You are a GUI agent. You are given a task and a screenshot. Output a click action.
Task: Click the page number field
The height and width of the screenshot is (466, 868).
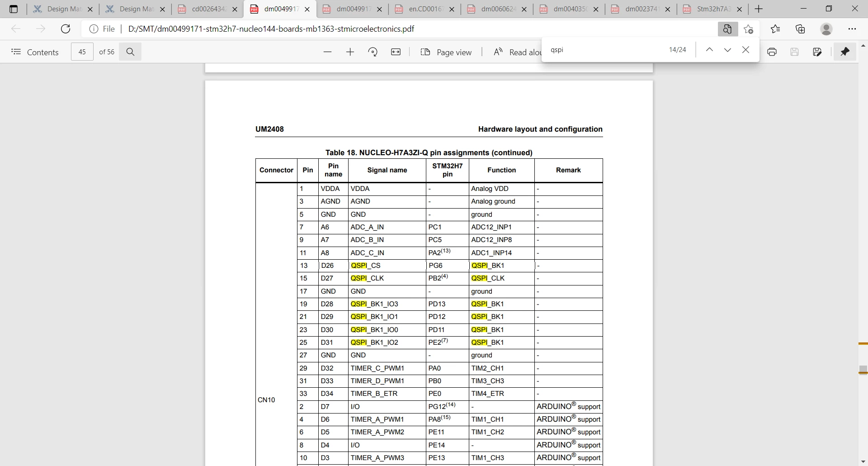pos(82,52)
